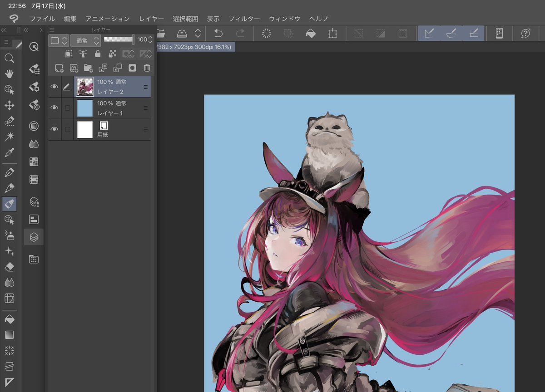Delete the selected layer with trash icon
The height and width of the screenshot is (392, 545).
tap(147, 68)
